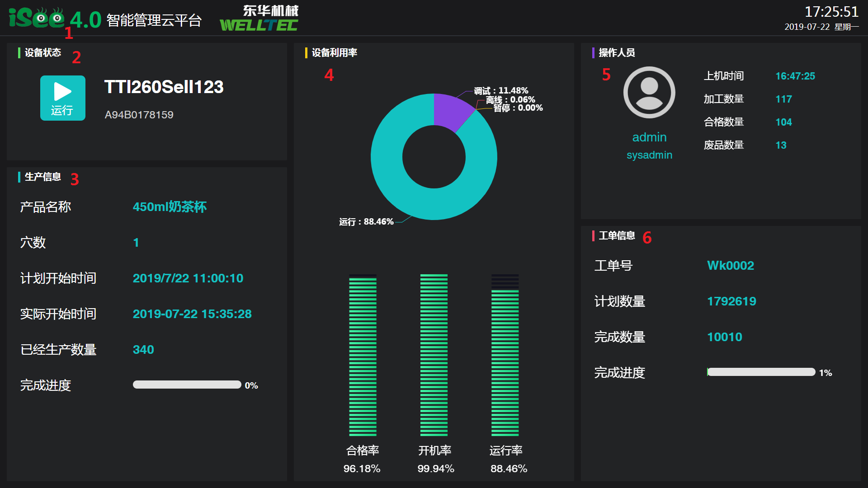This screenshot has height=488, width=868.
Task: Click the admin username text
Action: point(649,137)
